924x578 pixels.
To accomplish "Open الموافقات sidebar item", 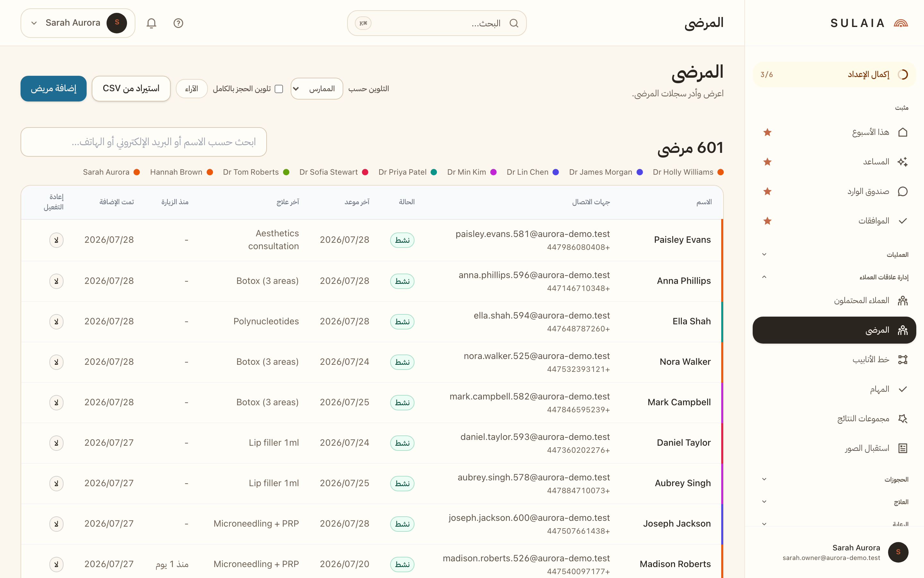I will point(834,221).
